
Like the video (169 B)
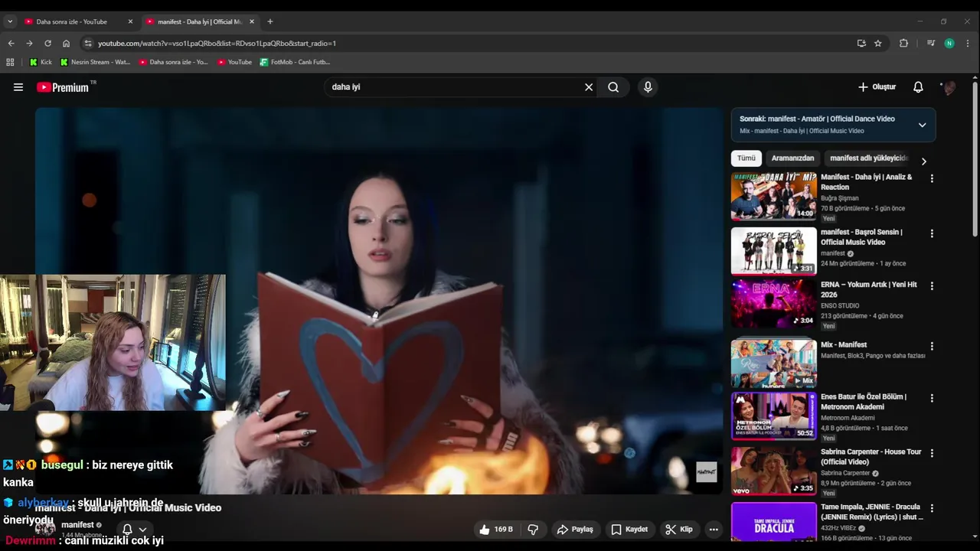(495, 529)
